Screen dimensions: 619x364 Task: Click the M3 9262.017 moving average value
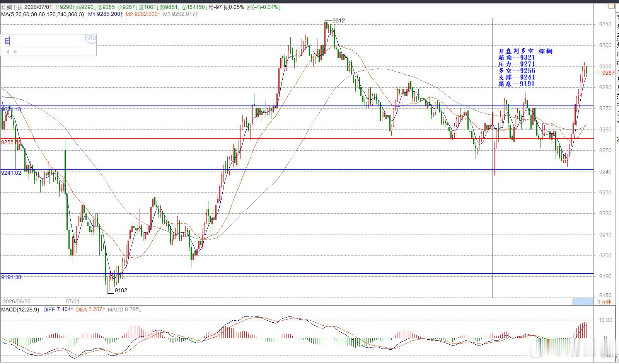click(x=181, y=14)
